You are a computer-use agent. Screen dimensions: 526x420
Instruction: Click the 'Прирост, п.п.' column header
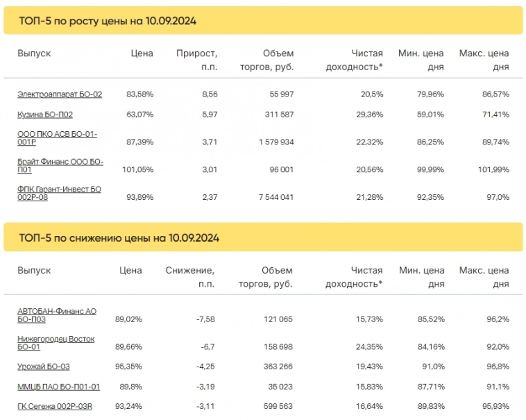click(x=196, y=60)
